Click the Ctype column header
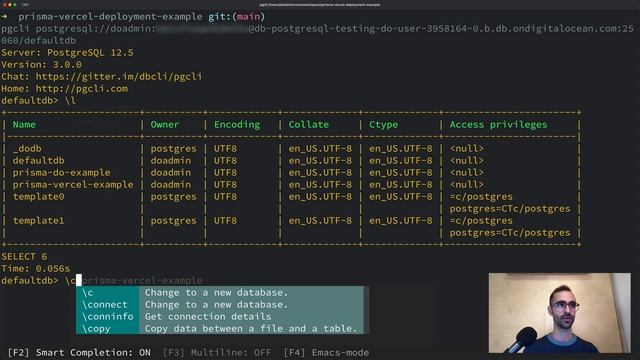 [x=383, y=124]
